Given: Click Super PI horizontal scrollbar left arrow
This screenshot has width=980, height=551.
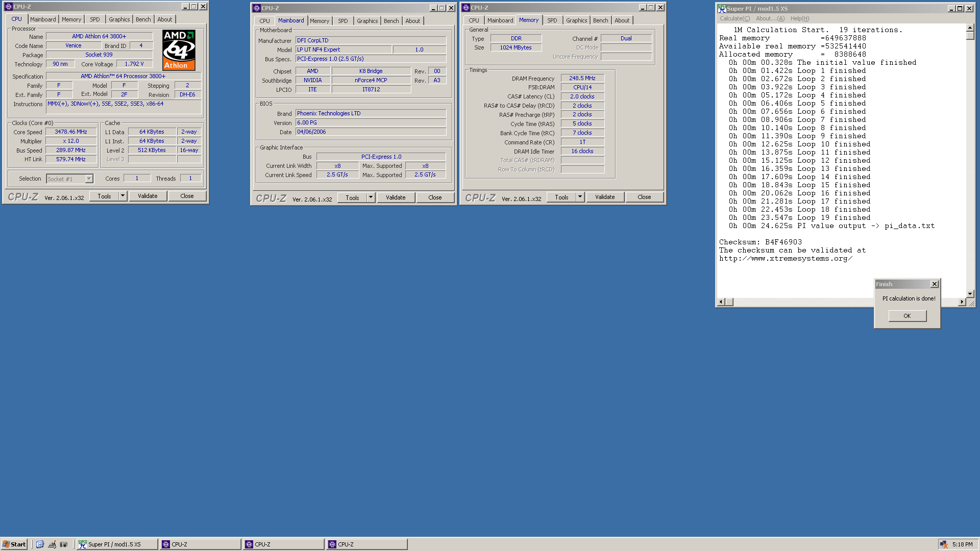Looking at the screenshot, I should [721, 302].
